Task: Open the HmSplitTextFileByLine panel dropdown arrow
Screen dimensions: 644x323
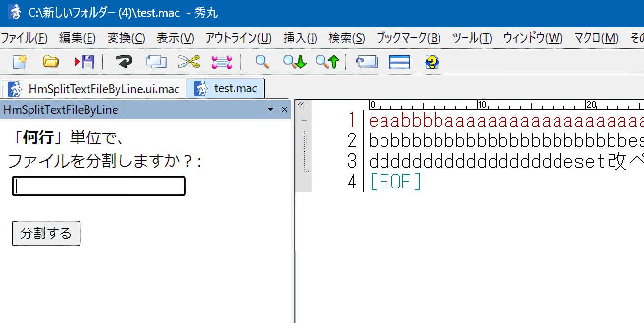Action: point(270,109)
